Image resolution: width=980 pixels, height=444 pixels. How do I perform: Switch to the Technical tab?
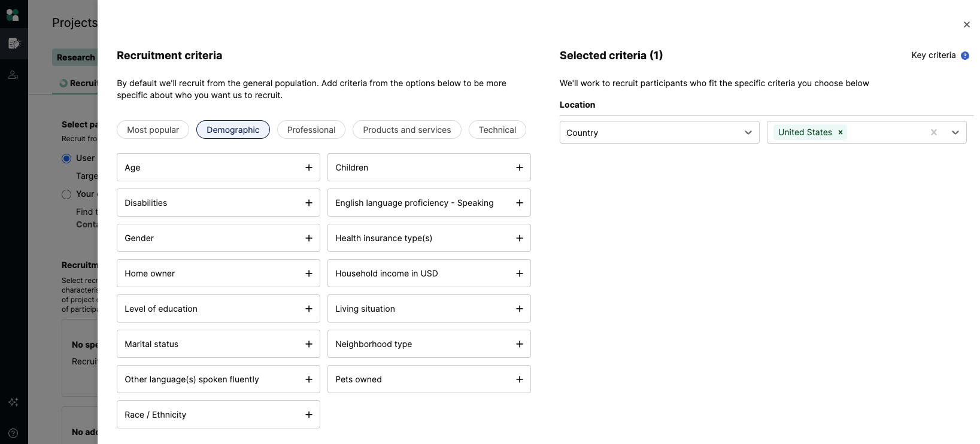click(x=497, y=130)
